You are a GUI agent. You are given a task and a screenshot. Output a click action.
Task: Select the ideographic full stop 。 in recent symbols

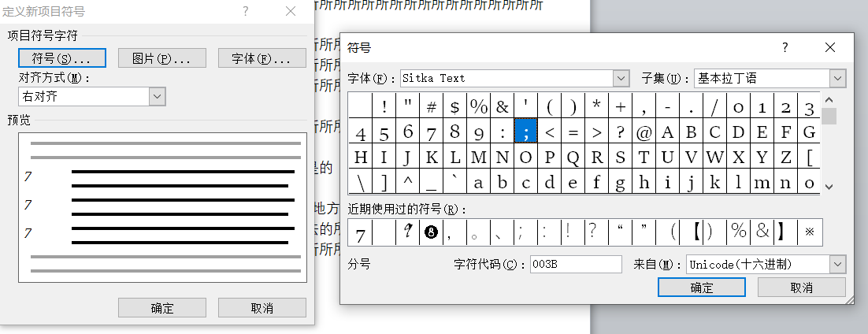tap(478, 232)
